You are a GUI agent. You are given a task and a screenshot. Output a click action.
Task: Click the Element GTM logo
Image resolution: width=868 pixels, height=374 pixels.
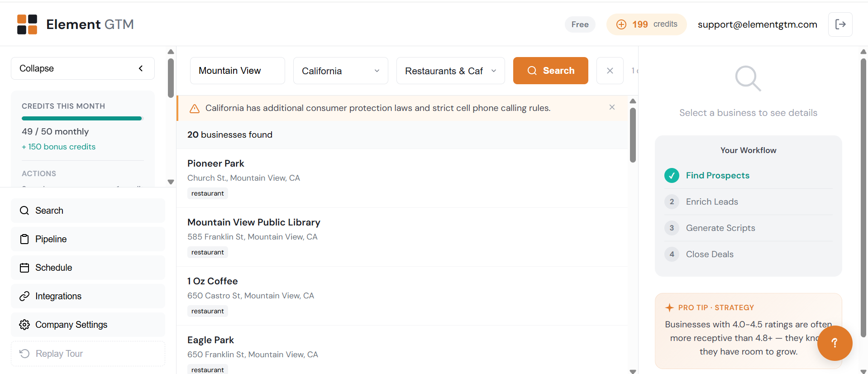pyautogui.click(x=27, y=24)
